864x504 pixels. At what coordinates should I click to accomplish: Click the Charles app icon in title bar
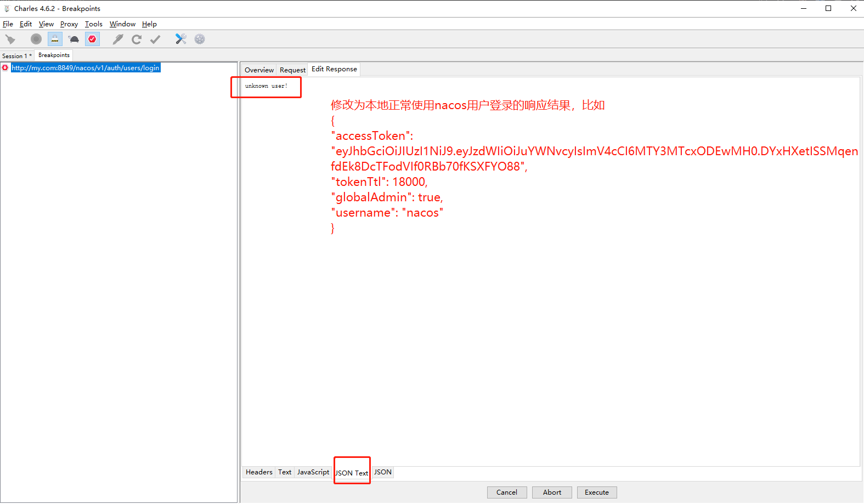tap(7, 8)
